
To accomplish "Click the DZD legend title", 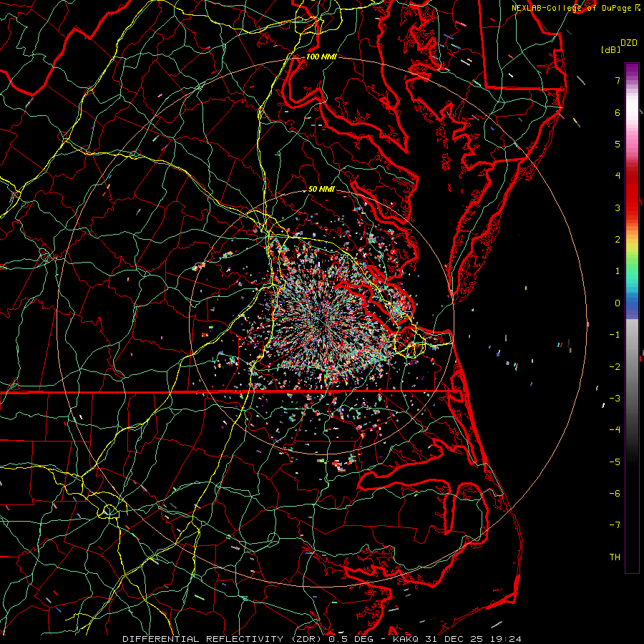I will (x=628, y=43).
